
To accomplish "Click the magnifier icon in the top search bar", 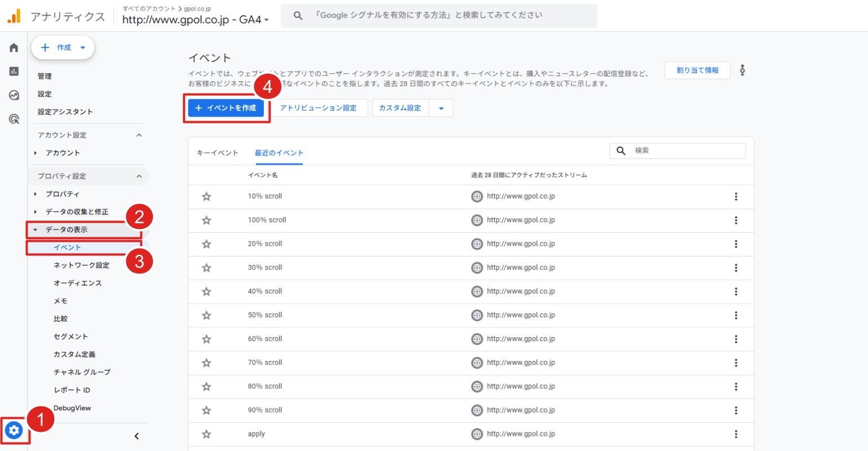I will (x=298, y=15).
